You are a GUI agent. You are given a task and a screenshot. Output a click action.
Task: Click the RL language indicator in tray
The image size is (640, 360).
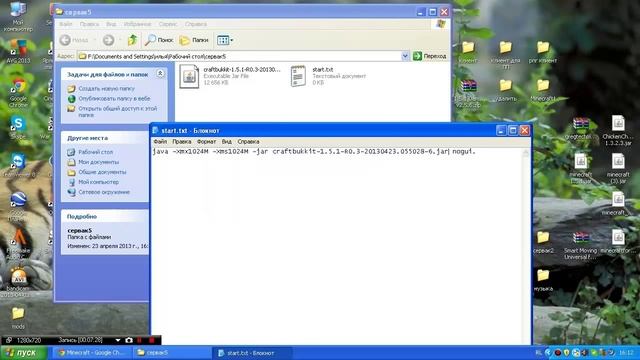tap(538, 353)
